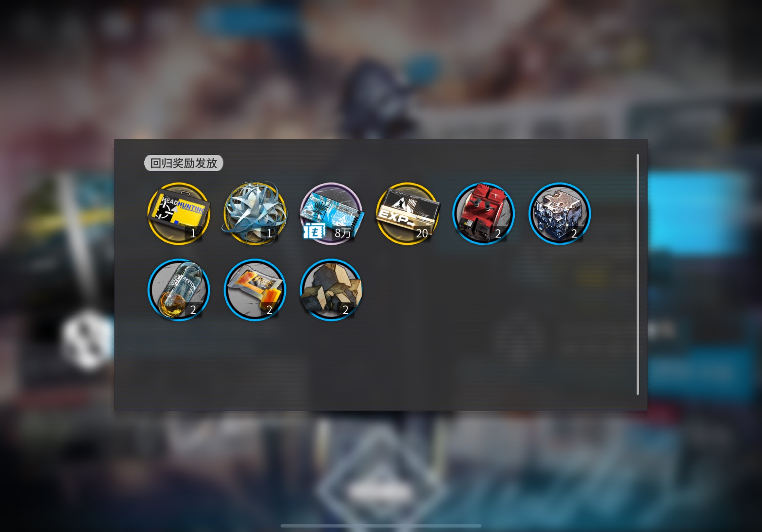
Task: Click the small LMD currency symbol
Action: (x=314, y=231)
